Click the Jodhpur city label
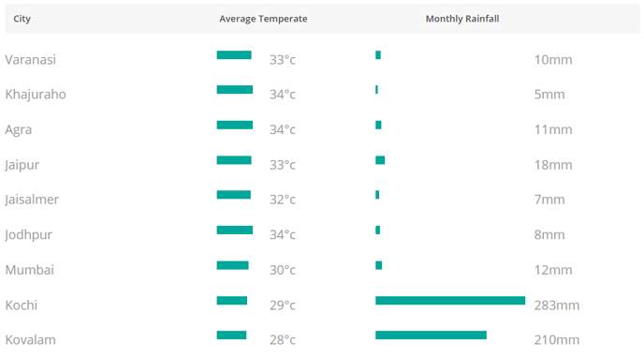 [28, 235]
